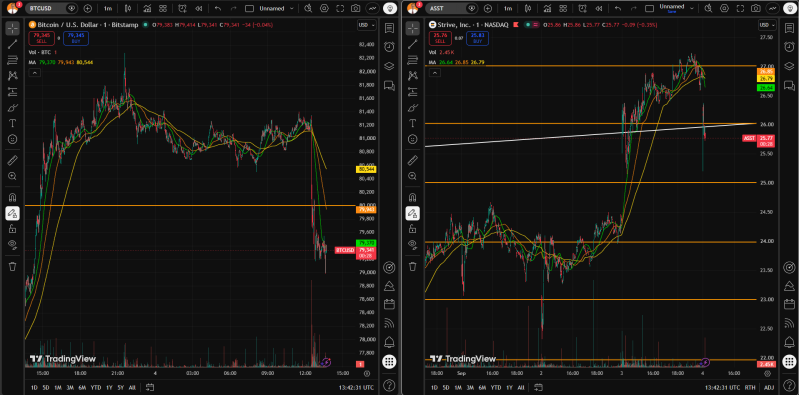Collapse the indicator legend on BTCUSD chart
Screen dimensions: 799x395
34,73
